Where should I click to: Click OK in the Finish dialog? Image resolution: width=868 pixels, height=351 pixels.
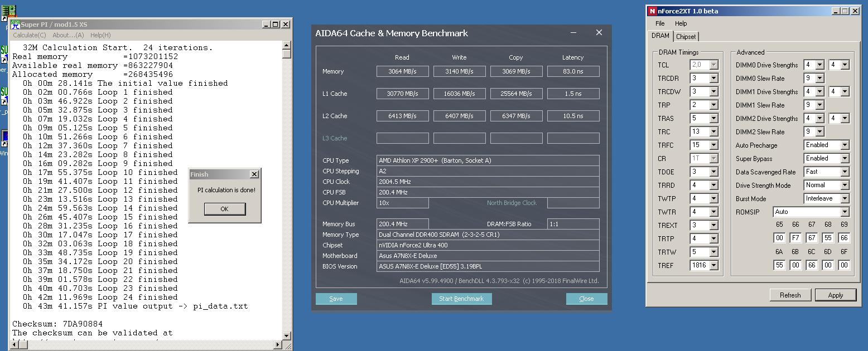pos(224,209)
